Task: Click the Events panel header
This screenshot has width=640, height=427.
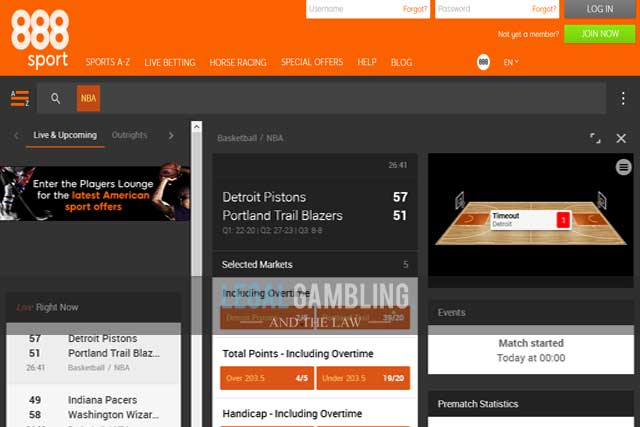Action: [531, 313]
